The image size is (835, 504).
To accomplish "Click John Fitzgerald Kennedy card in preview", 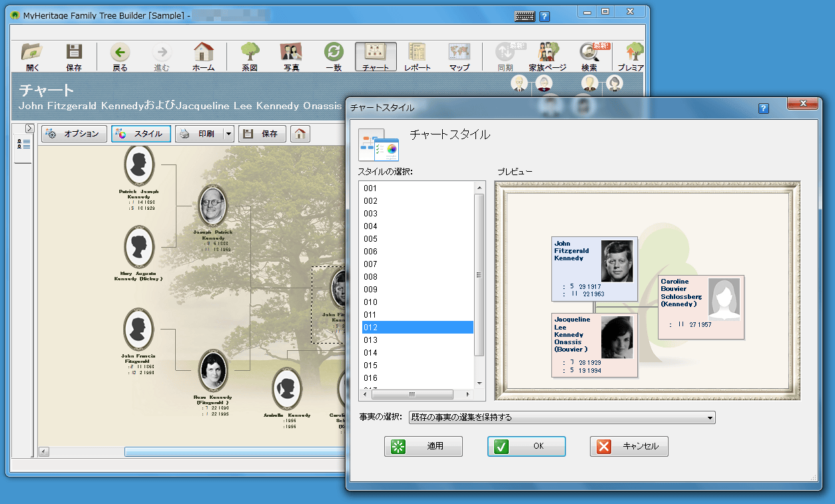I will tap(595, 268).
